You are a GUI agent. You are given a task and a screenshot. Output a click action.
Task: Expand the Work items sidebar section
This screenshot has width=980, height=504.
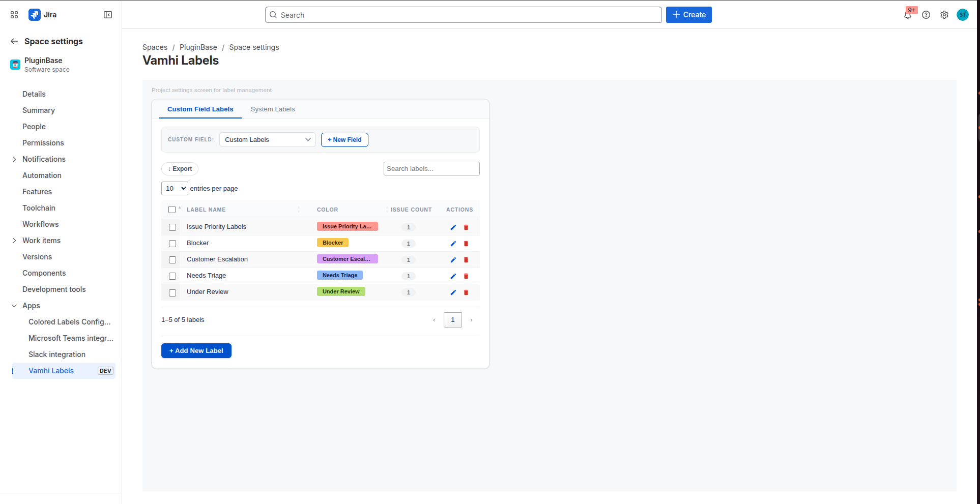click(x=14, y=241)
